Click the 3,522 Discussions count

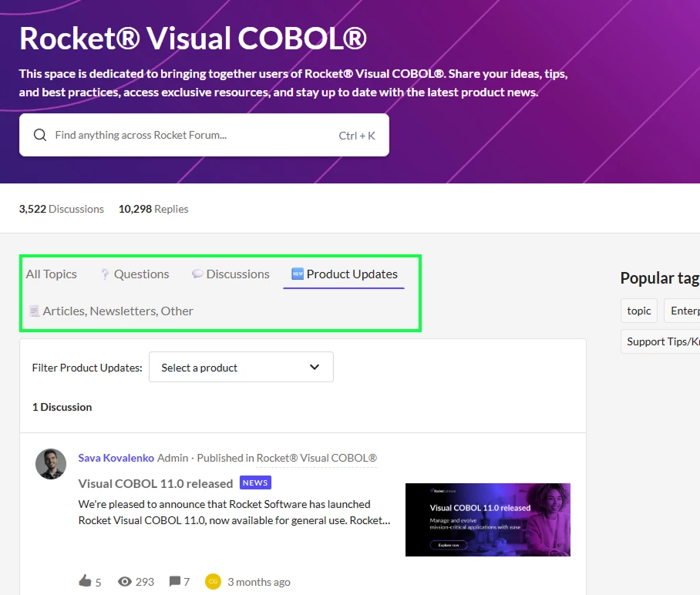click(x=61, y=209)
